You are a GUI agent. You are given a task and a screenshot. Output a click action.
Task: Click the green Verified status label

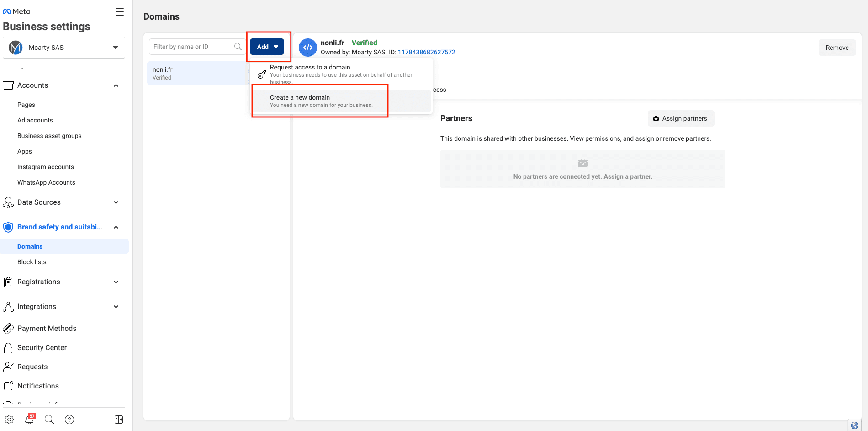coord(364,43)
